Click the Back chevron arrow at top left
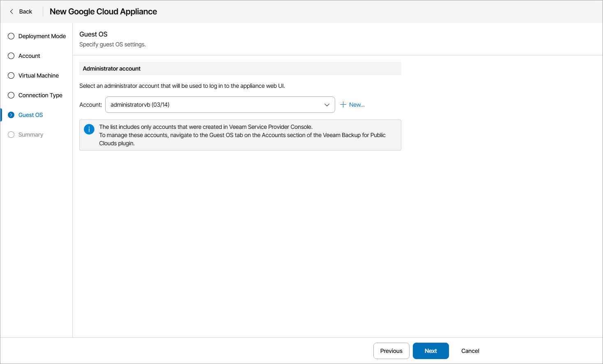This screenshot has height=364, width=603. 12,11
